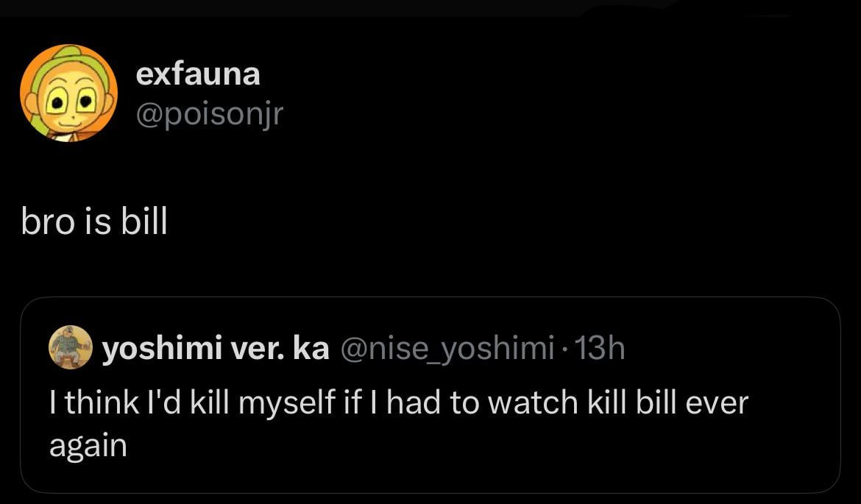Viewport: 861px width, 504px height.
Task: Open the exfauna display name
Action: pyautogui.click(x=198, y=74)
